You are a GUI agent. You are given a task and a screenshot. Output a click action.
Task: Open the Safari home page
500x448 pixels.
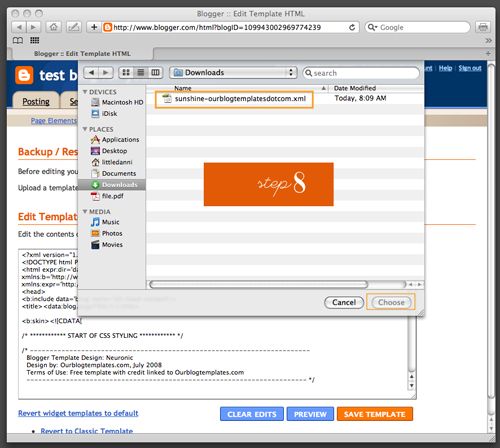click(53, 27)
